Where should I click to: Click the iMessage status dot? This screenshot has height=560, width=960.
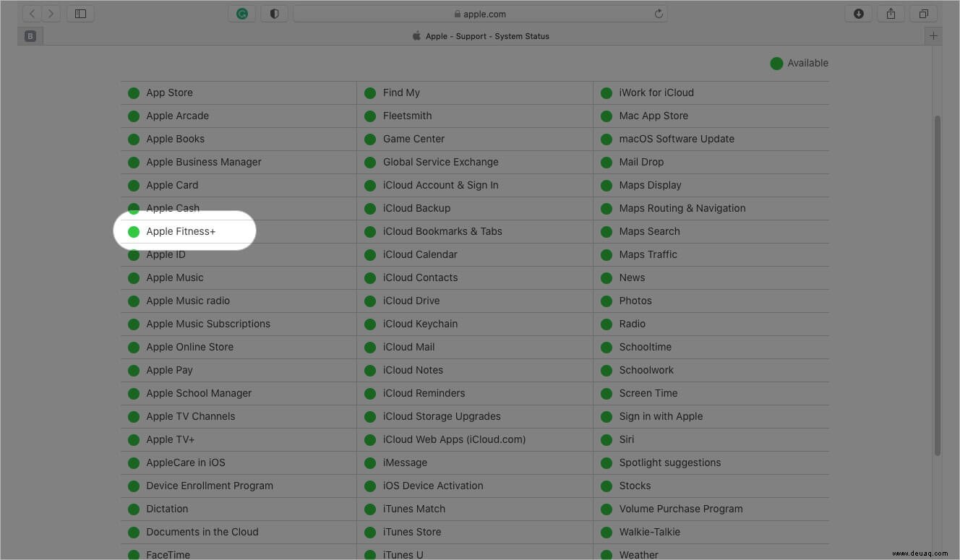370,462
